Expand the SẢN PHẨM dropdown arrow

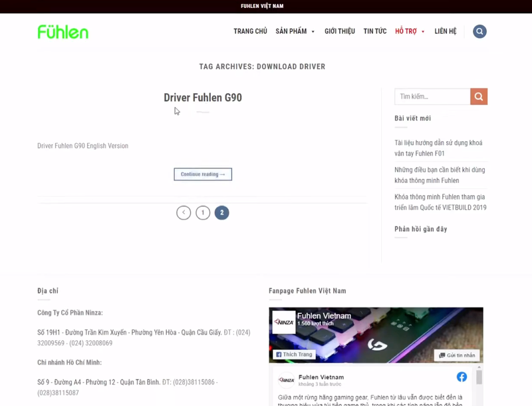click(313, 31)
